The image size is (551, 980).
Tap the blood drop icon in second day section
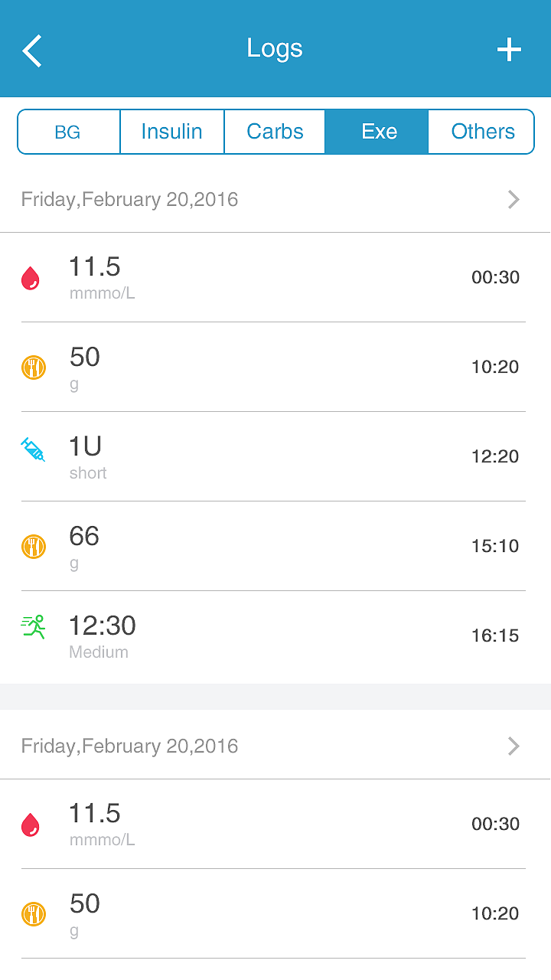point(31,825)
